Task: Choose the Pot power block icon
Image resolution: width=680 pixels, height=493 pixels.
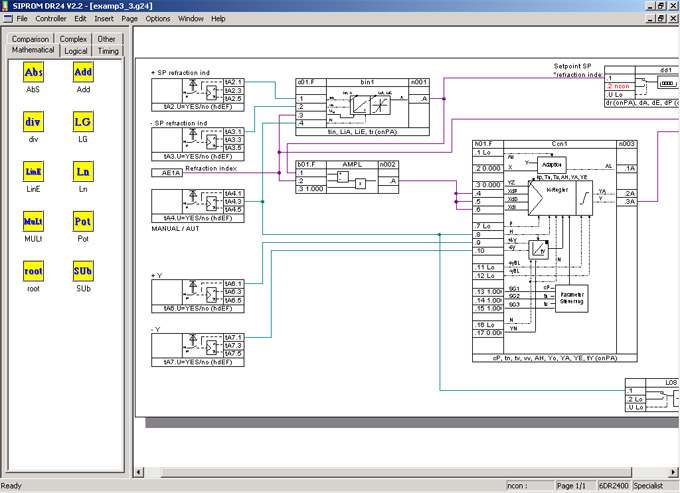Action: (83, 220)
